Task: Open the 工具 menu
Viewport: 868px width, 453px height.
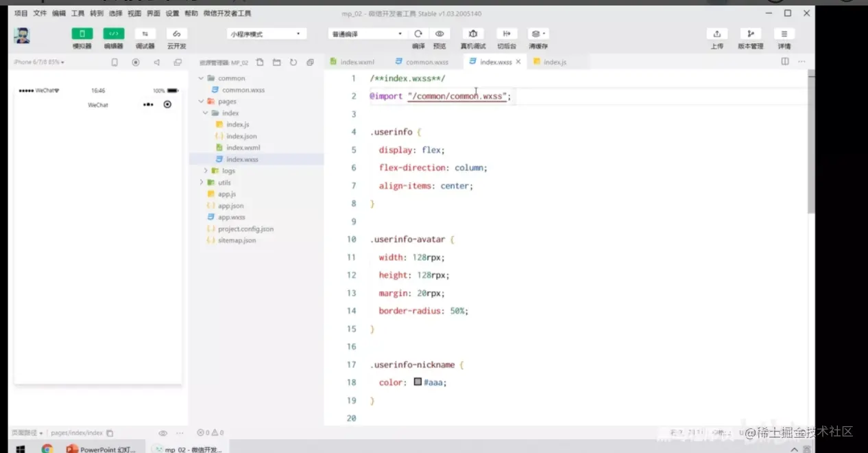Action: tap(78, 13)
